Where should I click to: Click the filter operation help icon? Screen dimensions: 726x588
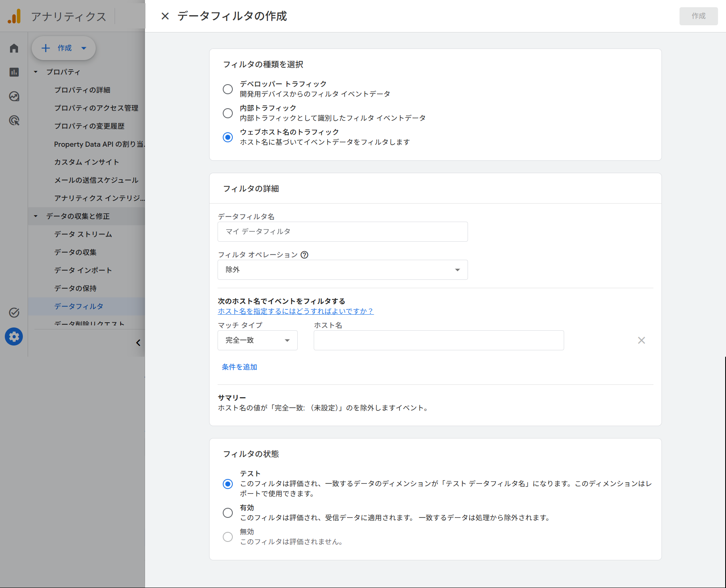305,255
